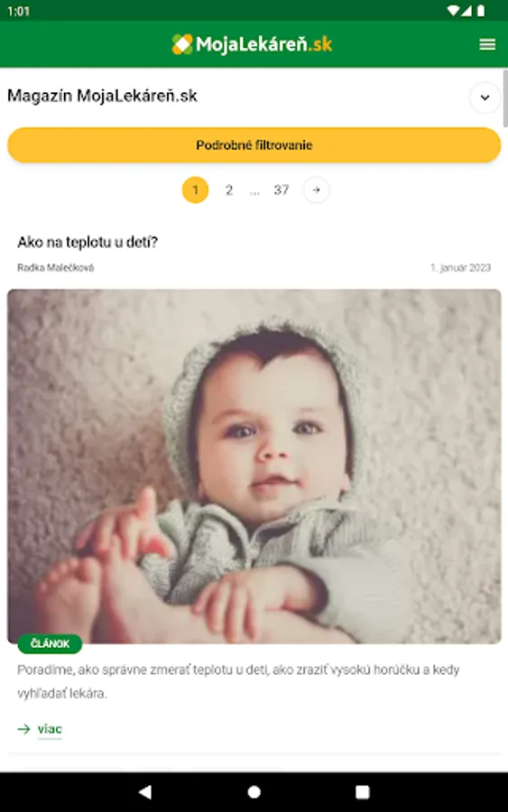Click author name Radka Malečková
Viewport: 508px width, 812px height.
(x=55, y=268)
